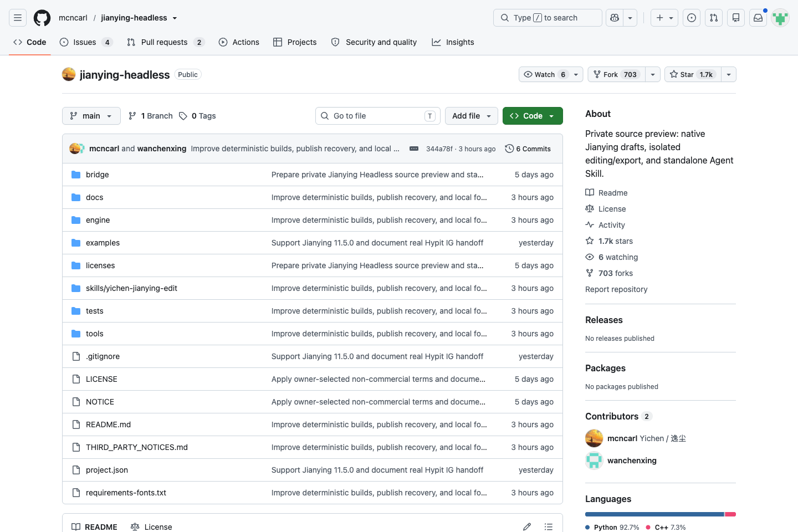Toggle Watch on this repository

[x=546, y=74]
